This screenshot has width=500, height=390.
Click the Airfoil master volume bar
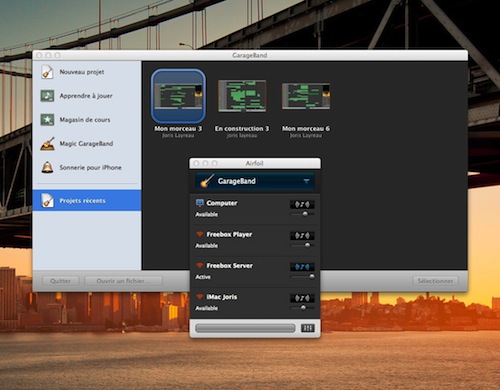tap(245, 328)
